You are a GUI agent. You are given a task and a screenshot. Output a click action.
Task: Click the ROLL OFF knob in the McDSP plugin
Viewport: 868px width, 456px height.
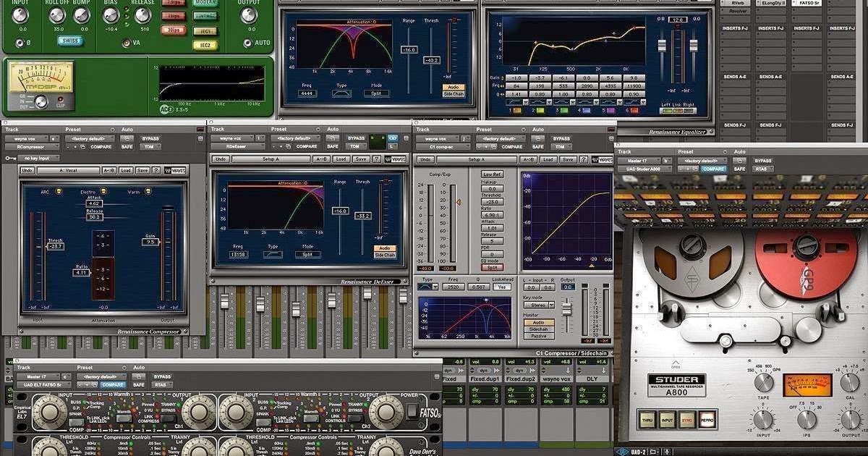pyautogui.click(x=59, y=15)
